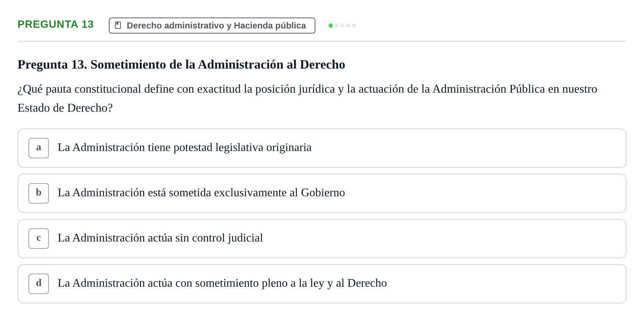The height and width of the screenshot is (321, 644).
Task: Select answer letter box a
Action: click(x=39, y=148)
